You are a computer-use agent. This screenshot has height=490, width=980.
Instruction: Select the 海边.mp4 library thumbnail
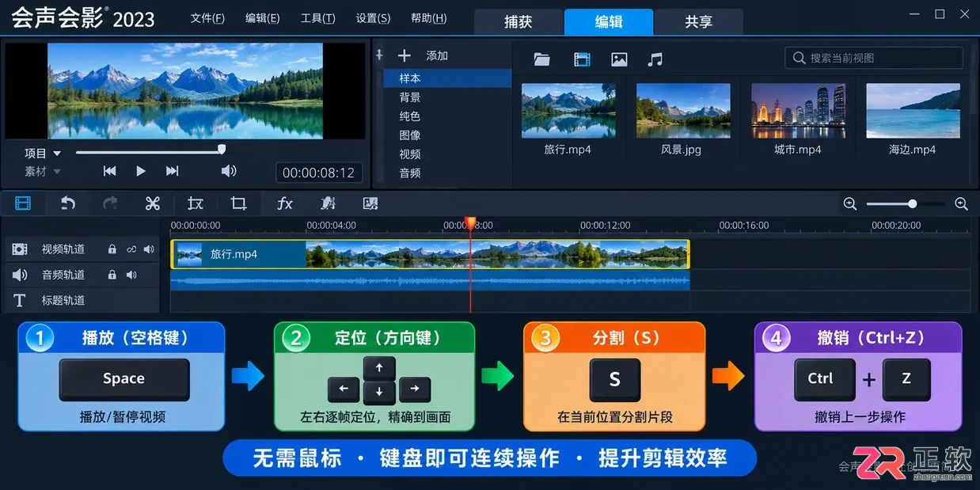pyautogui.click(x=913, y=112)
